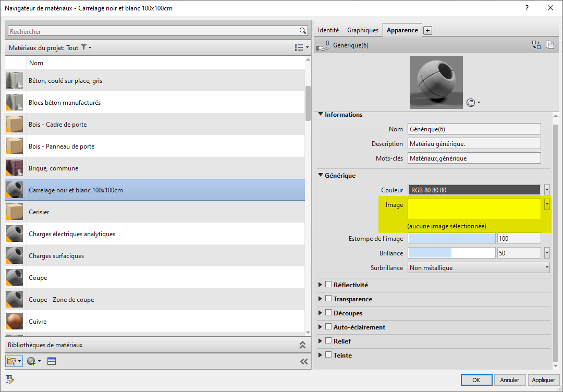This screenshot has height=392, width=563.
Task: Open the Surbrillance dropdown
Action: [479, 268]
